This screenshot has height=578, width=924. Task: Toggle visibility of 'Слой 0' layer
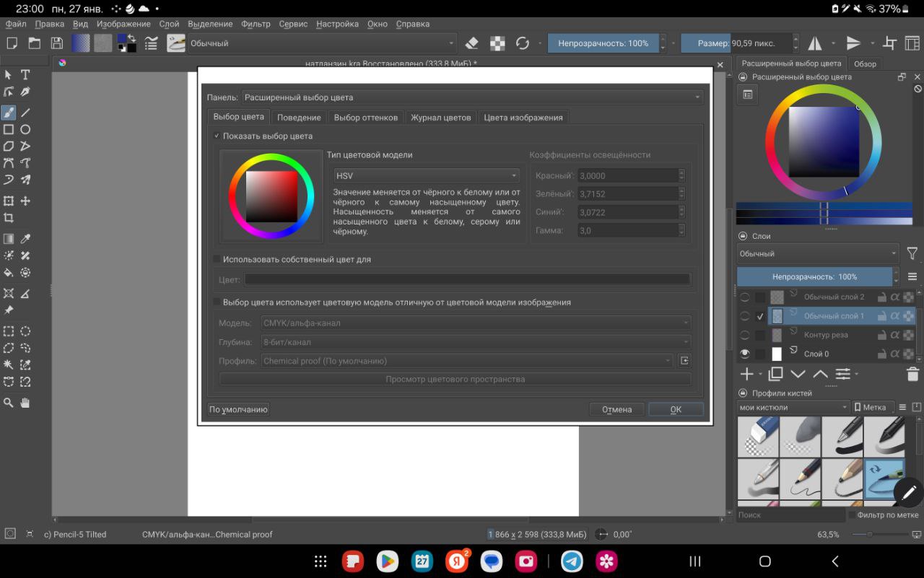pyautogui.click(x=744, y=354)
